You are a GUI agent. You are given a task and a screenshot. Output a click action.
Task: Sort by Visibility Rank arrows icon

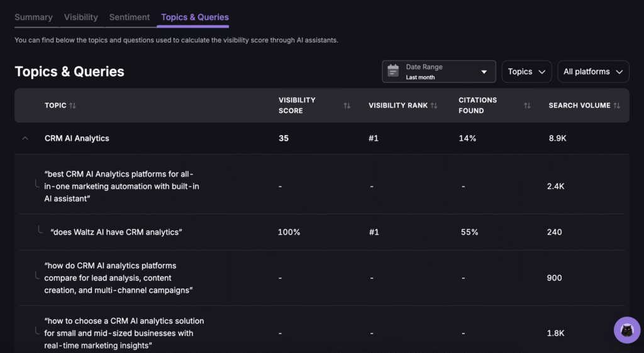tap(434, 106)
